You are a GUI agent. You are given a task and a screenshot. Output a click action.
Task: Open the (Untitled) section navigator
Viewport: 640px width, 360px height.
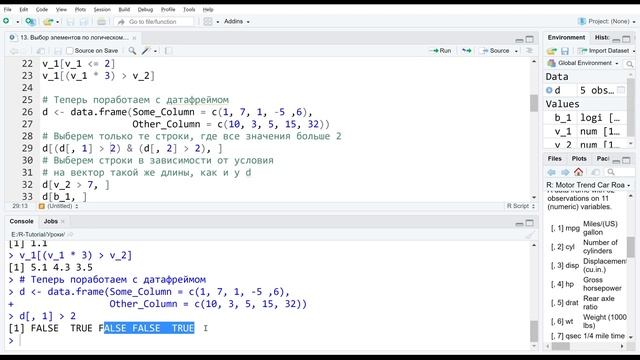[x=58, y=206]
